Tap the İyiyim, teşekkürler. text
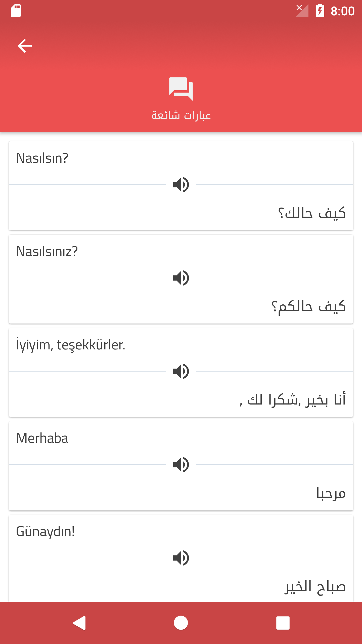 (71, 345)
